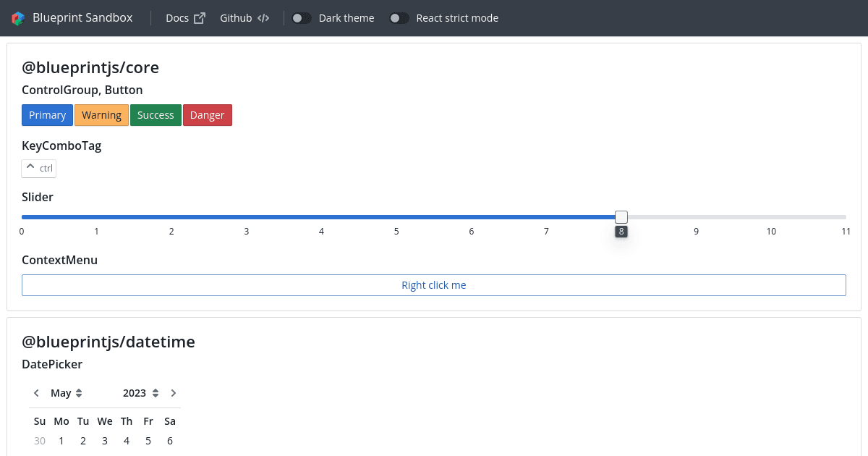Click the previous month chevron in the DatePicker

coord(36,392)
